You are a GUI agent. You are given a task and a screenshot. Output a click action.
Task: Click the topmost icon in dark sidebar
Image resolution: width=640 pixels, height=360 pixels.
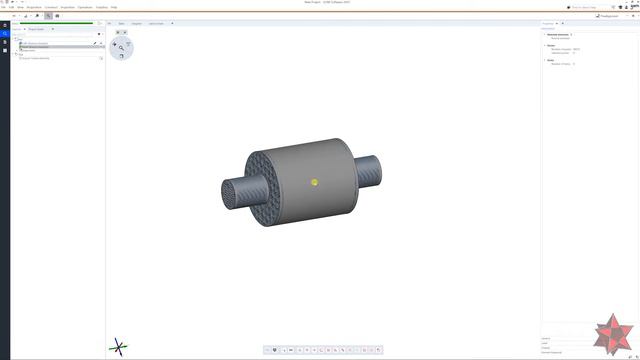click(x=5, y=25)
